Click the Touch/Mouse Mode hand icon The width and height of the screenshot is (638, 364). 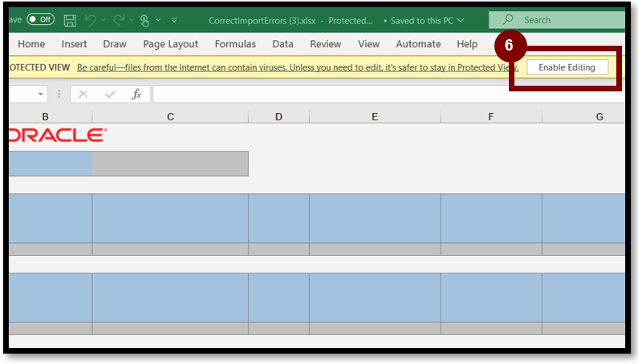point(144,20)
